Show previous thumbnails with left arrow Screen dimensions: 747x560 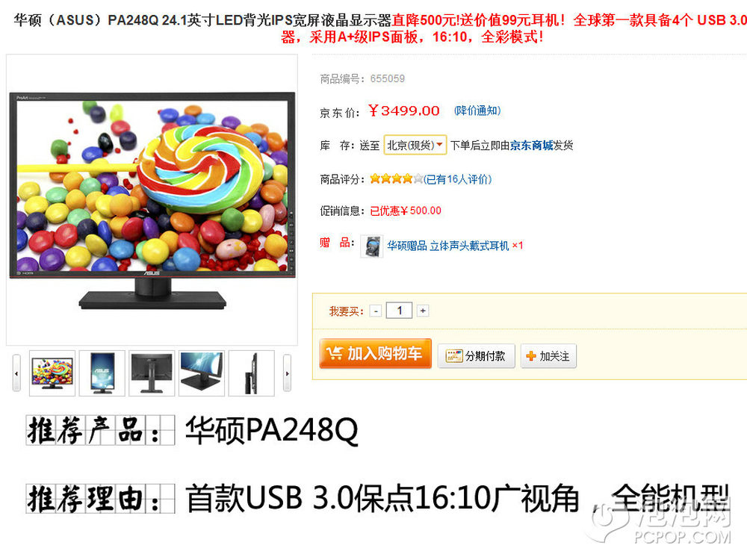pyautogui.click(x=16, y=373)
